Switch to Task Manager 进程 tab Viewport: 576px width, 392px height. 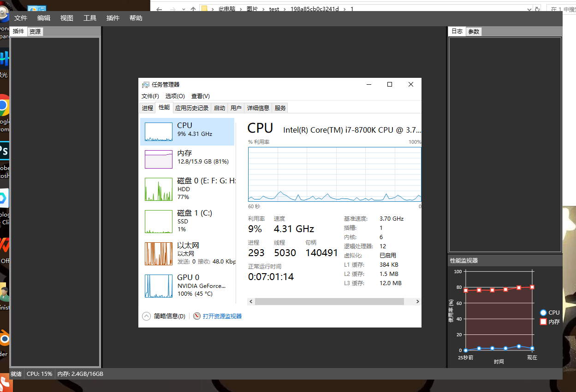(x=148, y=108)
